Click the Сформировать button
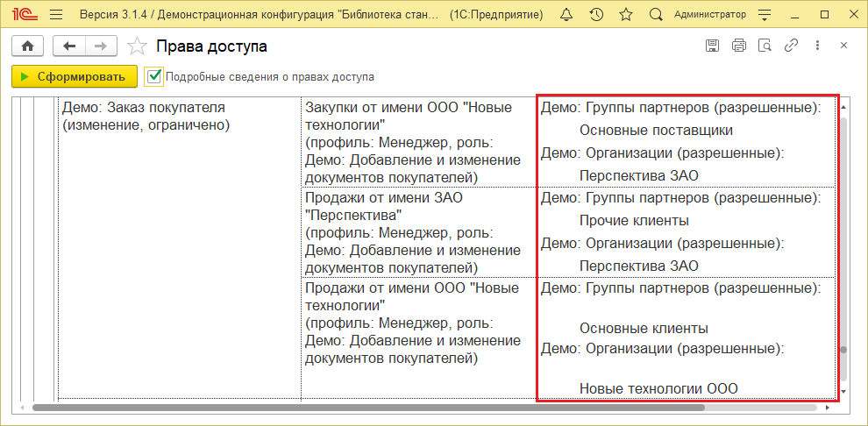Viewport: 868px width, 426px height. click(x=75, y=77)
